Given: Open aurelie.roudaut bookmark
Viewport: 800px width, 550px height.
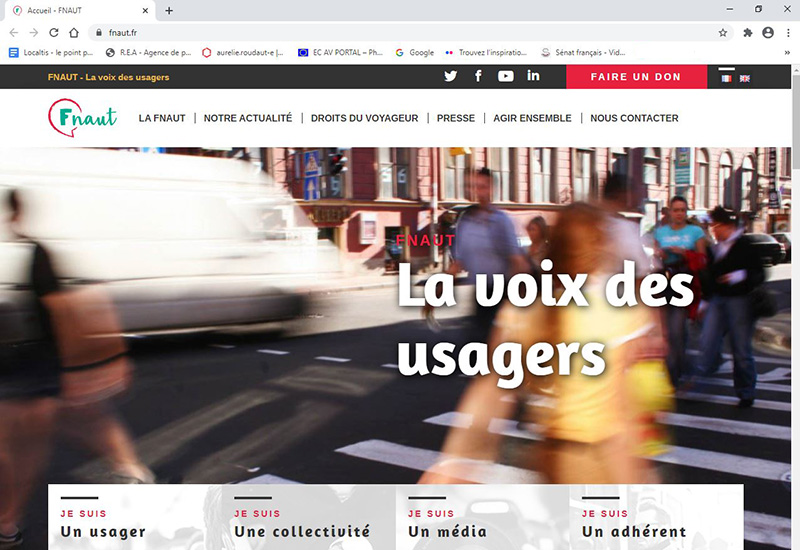Looking at the screenshot, I should tap(243, 53).
